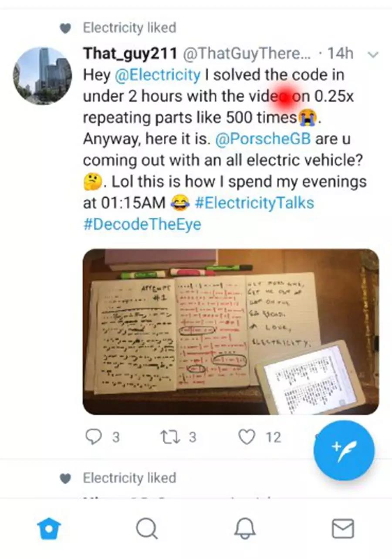
Task: Open the #ElectricityTalks hashtag
Action: point(254,203)
